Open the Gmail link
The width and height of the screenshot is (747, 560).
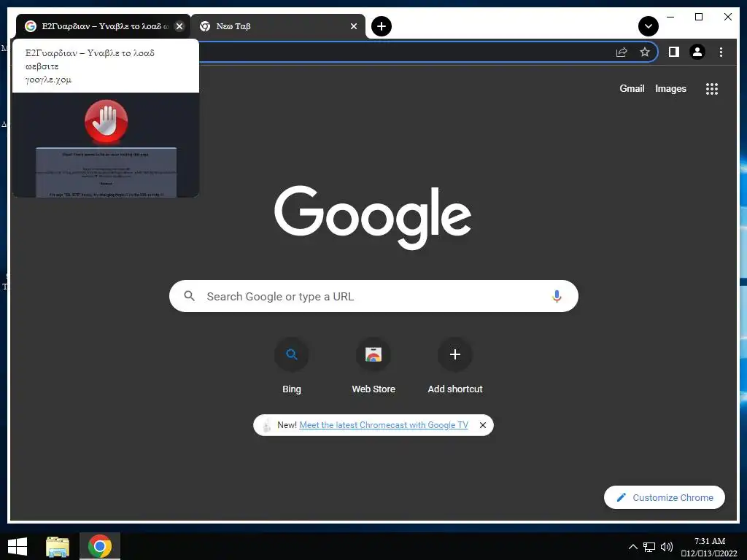[x=632, y=88]
